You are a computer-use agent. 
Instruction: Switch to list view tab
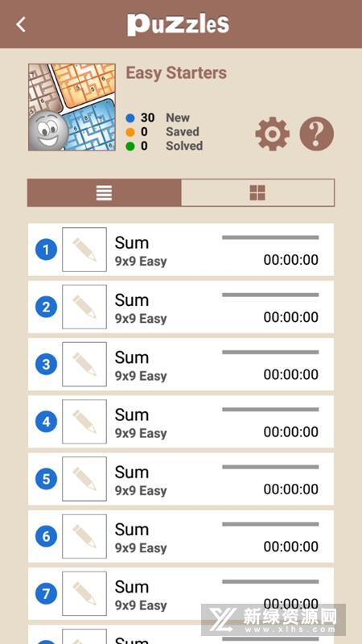pyautogui.click(x=105, y=192)
